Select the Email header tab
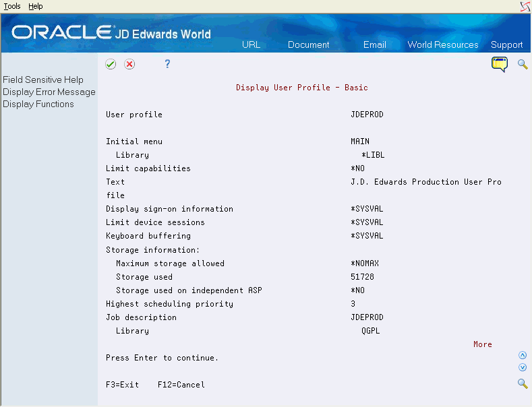 [375, 44]
